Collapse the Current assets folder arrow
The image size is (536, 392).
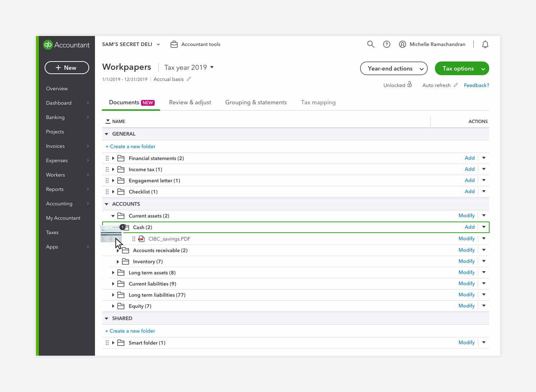[113, 216]
